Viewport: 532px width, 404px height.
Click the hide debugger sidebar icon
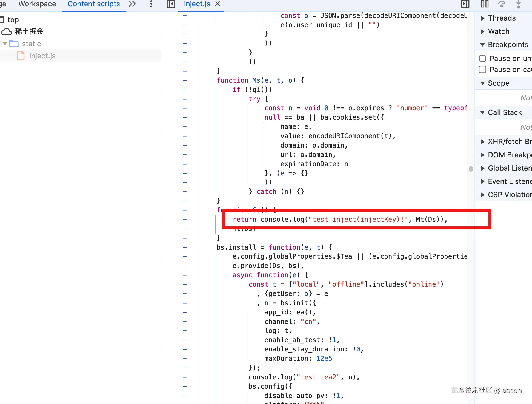click(x=465, y=4)
